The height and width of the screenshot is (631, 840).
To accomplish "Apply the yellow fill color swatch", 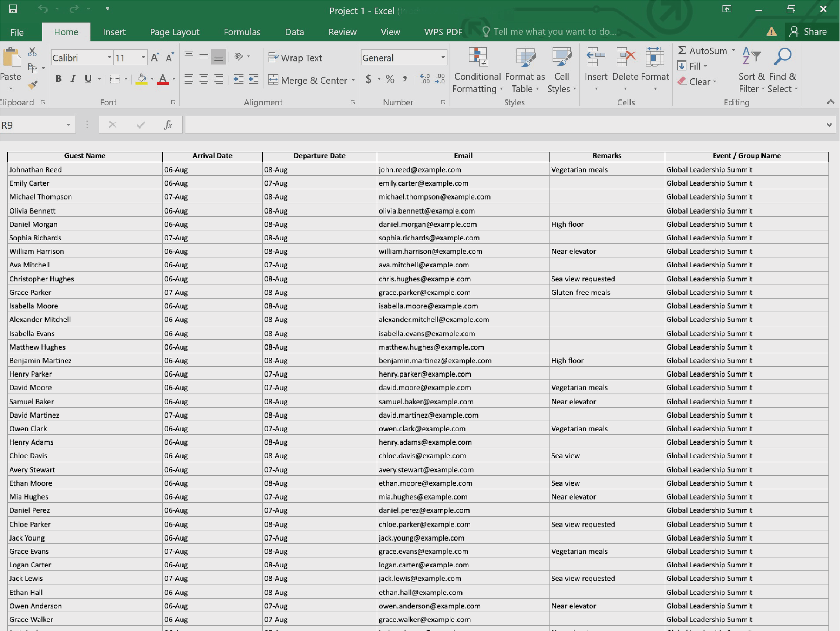I will tap(141, 79).
